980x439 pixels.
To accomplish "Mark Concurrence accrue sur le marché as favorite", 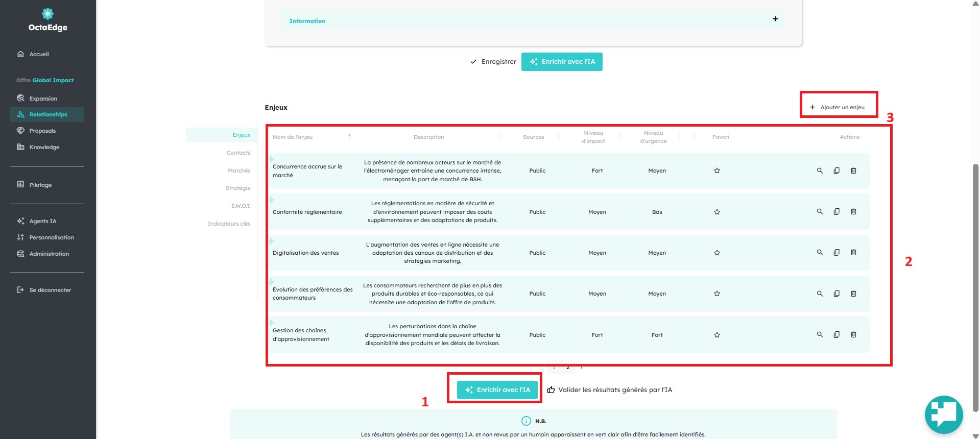I will 717,170.
